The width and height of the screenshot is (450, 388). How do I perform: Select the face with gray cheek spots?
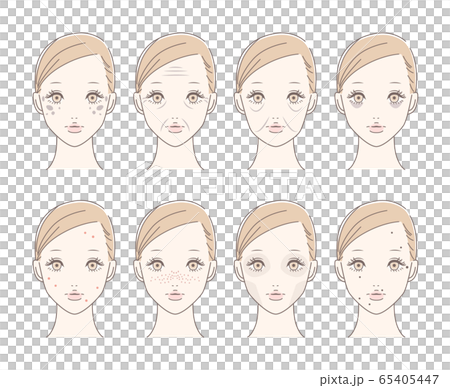[x=75, y=101]
